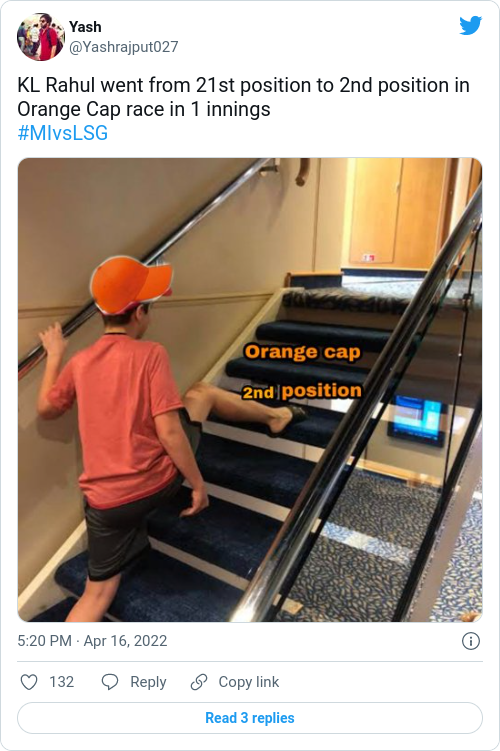Like the tweet with heart icon
500x751 pixels.
pos(29,682)
